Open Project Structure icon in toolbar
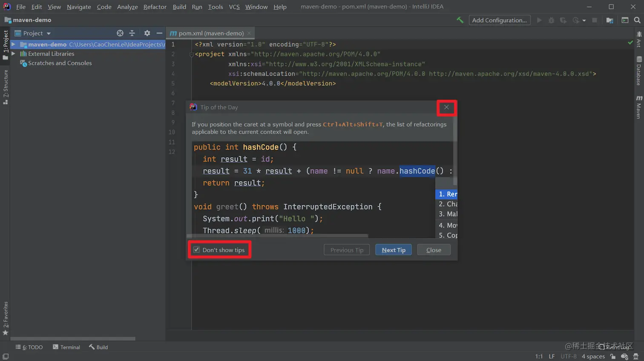This screenshot has width=644, height=361. (610, 20)
